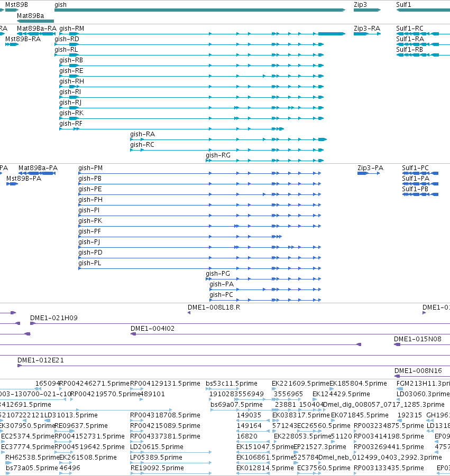Select the gish-PF protein label

[x=90, y=231]
